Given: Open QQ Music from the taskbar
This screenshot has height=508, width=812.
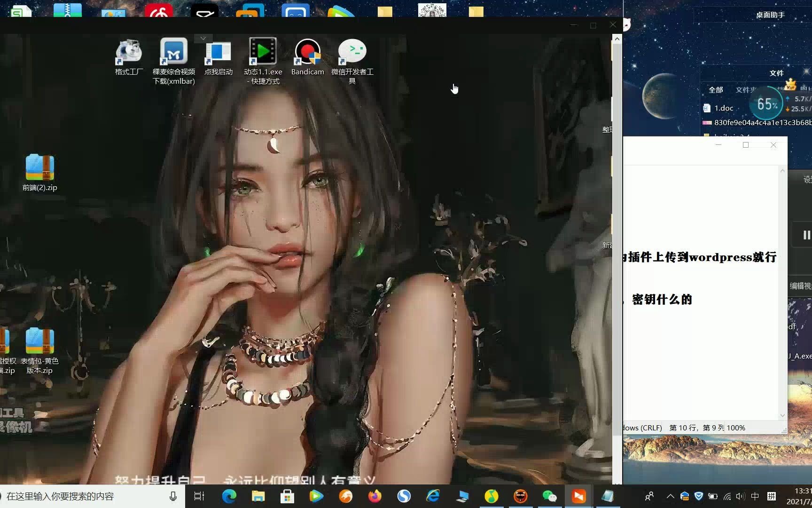Looking at the screenshot, I should point(491,496).
